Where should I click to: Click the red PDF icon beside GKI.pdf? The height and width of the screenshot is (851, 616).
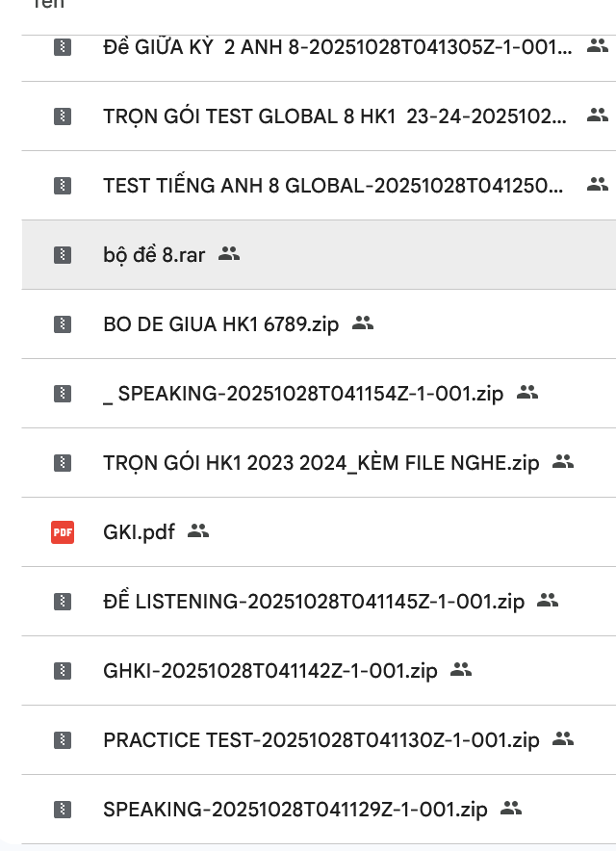[63, 531]
